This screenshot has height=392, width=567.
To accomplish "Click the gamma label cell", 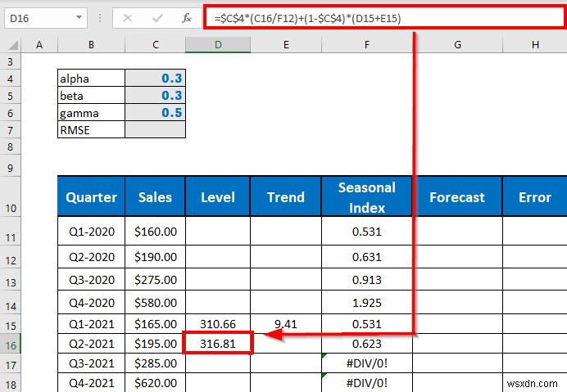I will click(91, 113).
